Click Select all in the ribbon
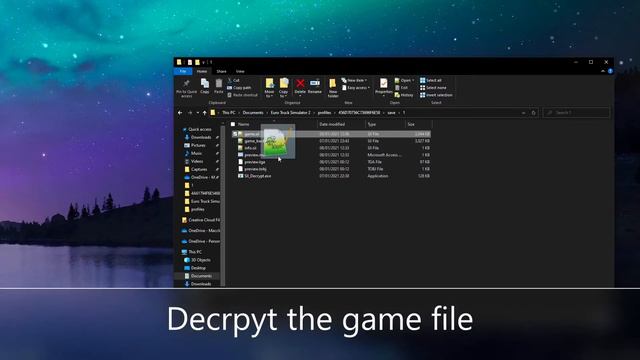 pyautogui.click(x=431, y=80)
